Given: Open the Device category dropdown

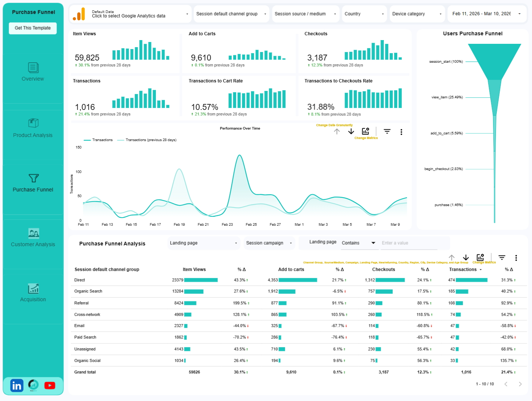Looking at the screenshot, I should [x=417, y=13].
